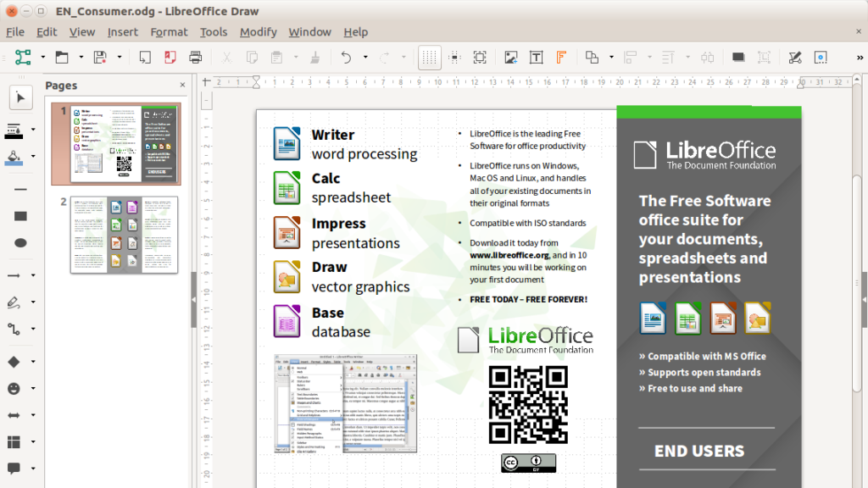Apply the current Fill Color
The width and height of the screenshot is (868, 488).
[14, 157]
